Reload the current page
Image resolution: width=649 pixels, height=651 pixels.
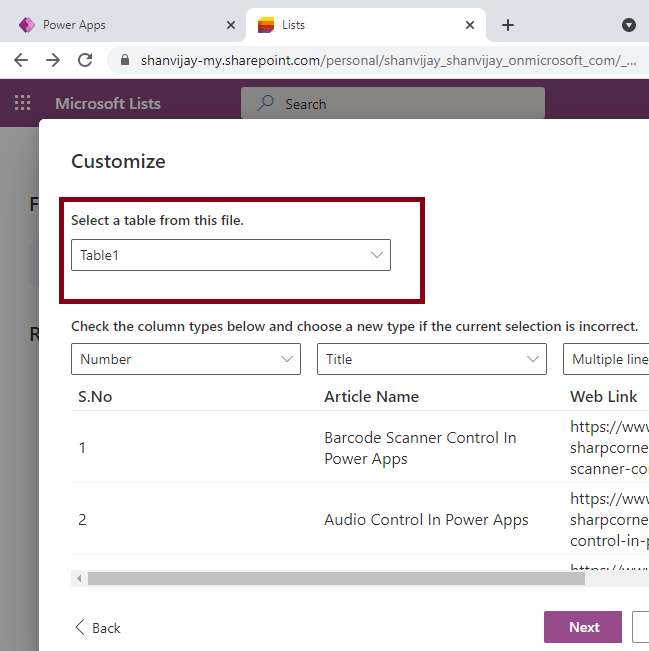pos(85,60)
